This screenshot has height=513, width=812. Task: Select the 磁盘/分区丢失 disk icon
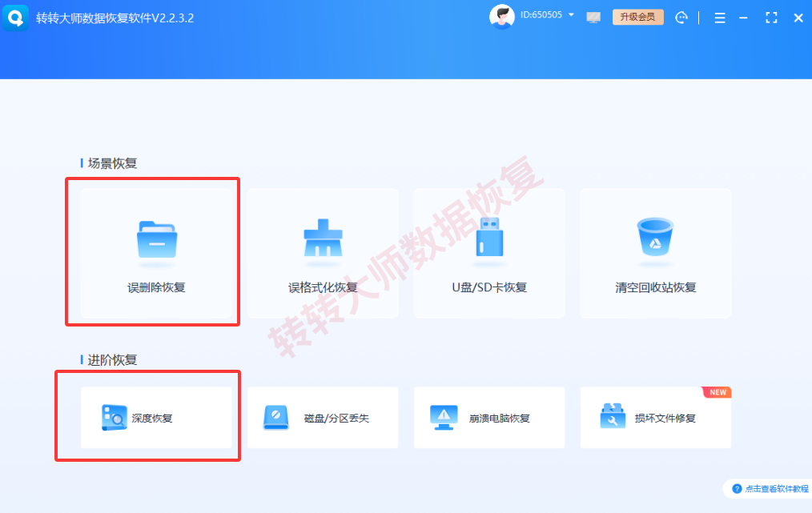click(276, 417)
